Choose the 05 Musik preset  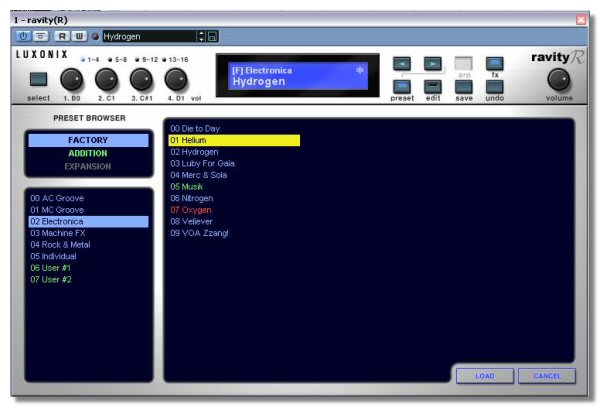(x=234, y=187)
